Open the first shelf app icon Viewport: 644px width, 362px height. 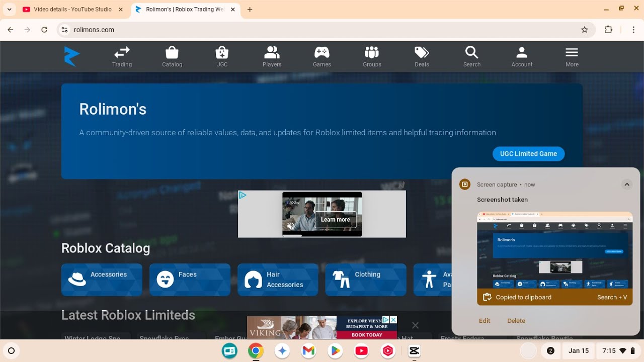pyautogui.click(x=229, y=351)
